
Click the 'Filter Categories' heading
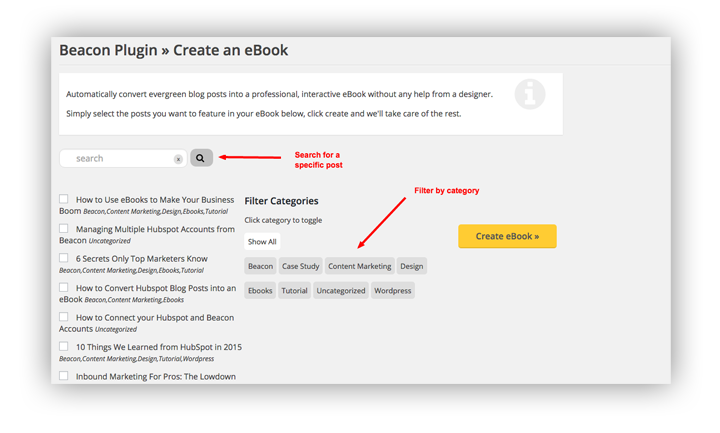click(281, 201)
